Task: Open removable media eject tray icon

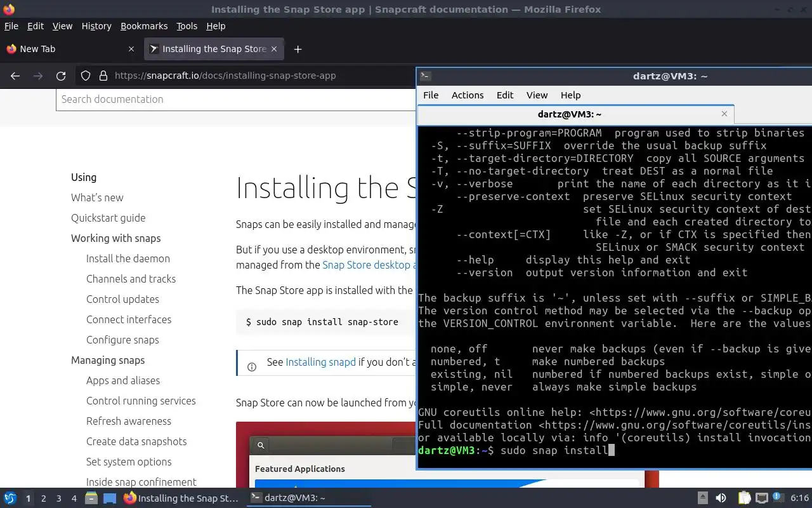Action: pos(703,498)
